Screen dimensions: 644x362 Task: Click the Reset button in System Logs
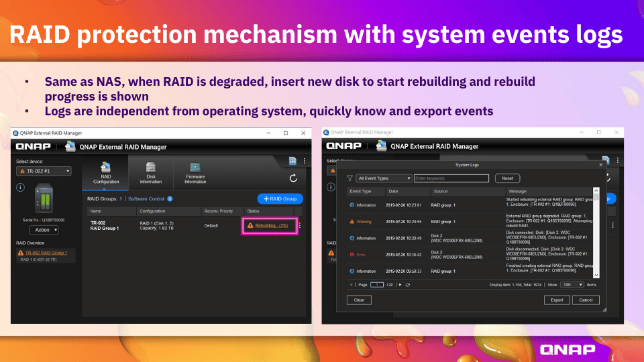click(507, 178)
